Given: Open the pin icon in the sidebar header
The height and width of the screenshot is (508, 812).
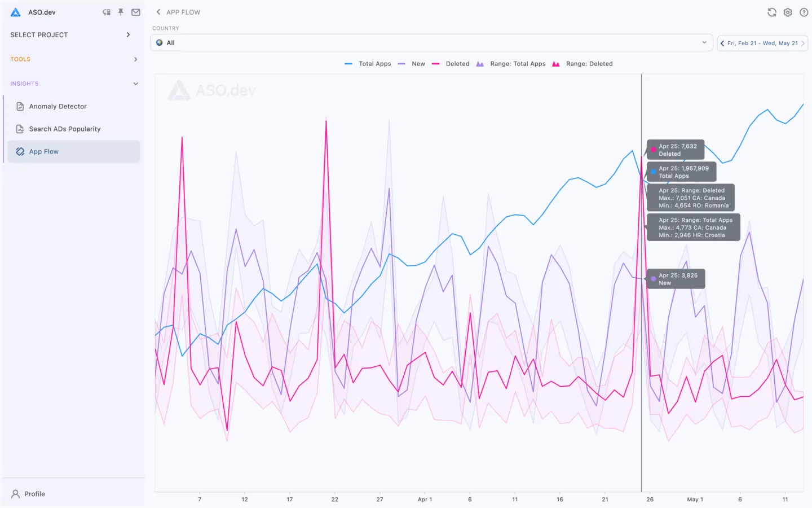Looking at the screenshot, I should [121, 12].
